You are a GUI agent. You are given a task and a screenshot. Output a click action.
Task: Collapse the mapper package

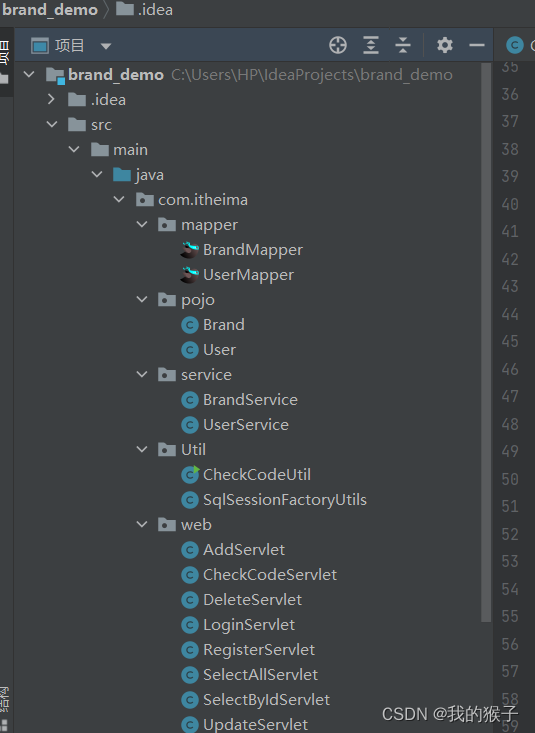point(142,224)
